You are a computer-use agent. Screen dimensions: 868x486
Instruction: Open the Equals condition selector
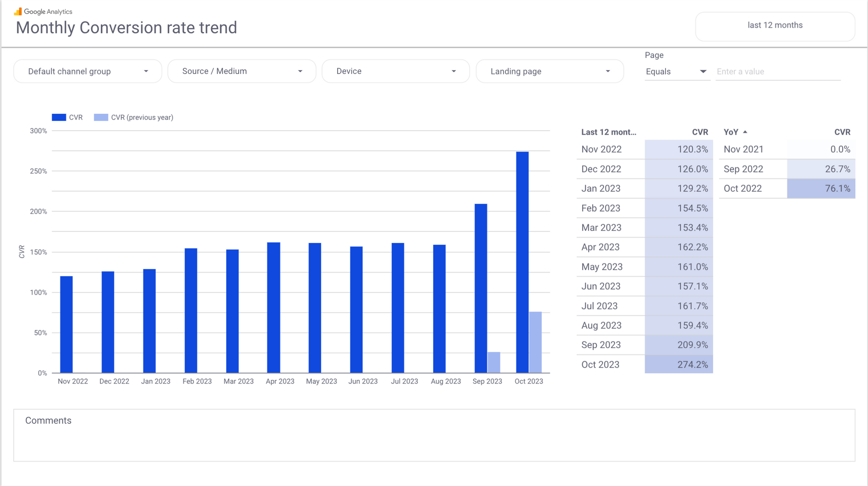click(676, 72)
